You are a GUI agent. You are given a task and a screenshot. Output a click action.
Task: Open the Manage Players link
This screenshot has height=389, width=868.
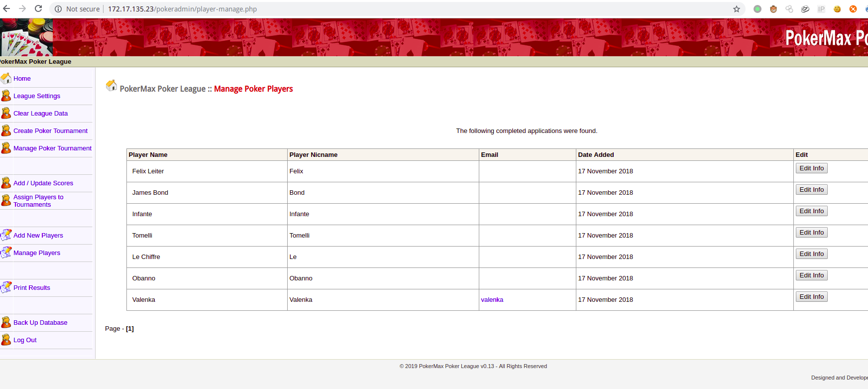pos(37,253)
